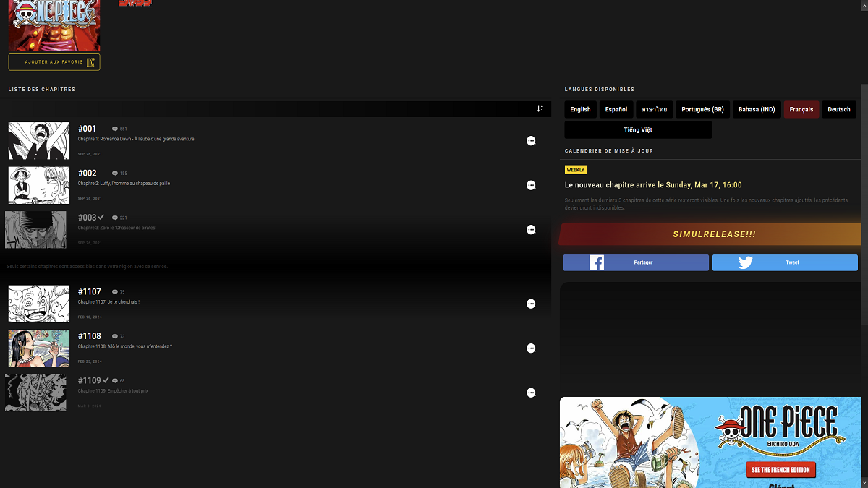Add series to favorites (Ajouter aux favoris)
Screen dimensions: 868x488
tap(54, 62)
